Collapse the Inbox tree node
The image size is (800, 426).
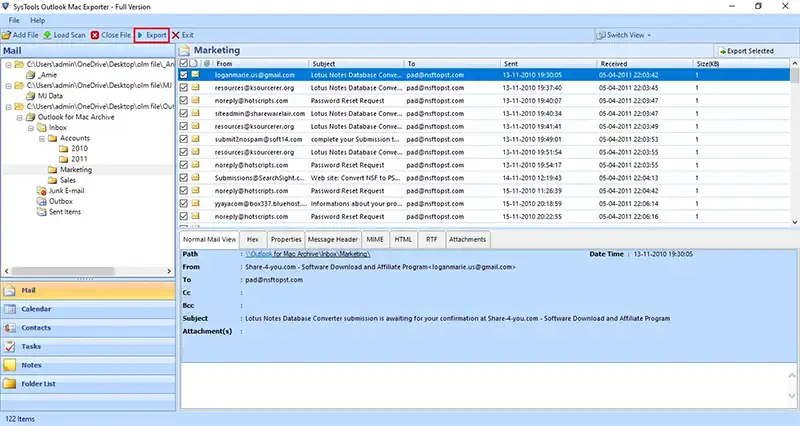[31, 128]
